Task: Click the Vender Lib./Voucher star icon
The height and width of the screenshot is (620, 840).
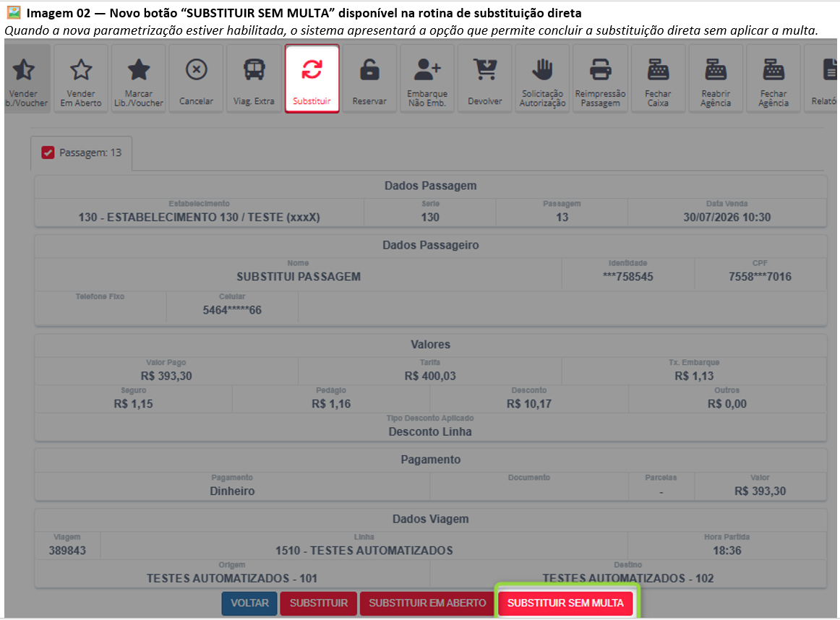Action: pyautogui.click(x=24, y=70)
